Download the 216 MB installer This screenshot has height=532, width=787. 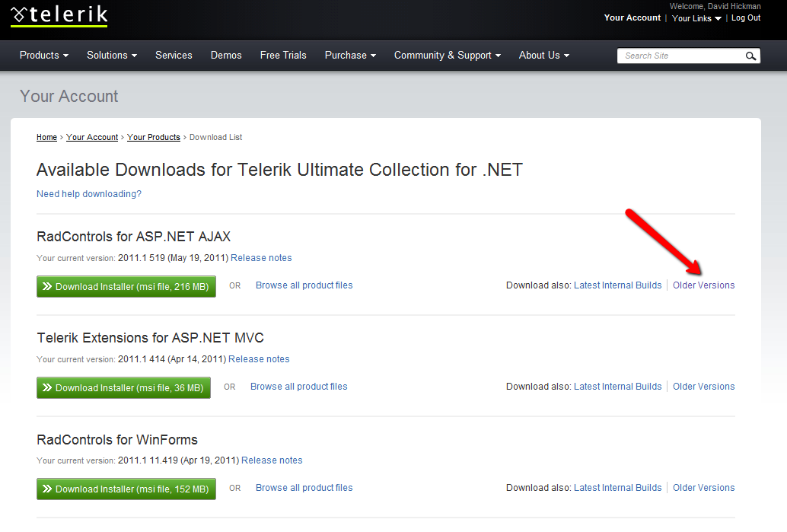(126, 287)
